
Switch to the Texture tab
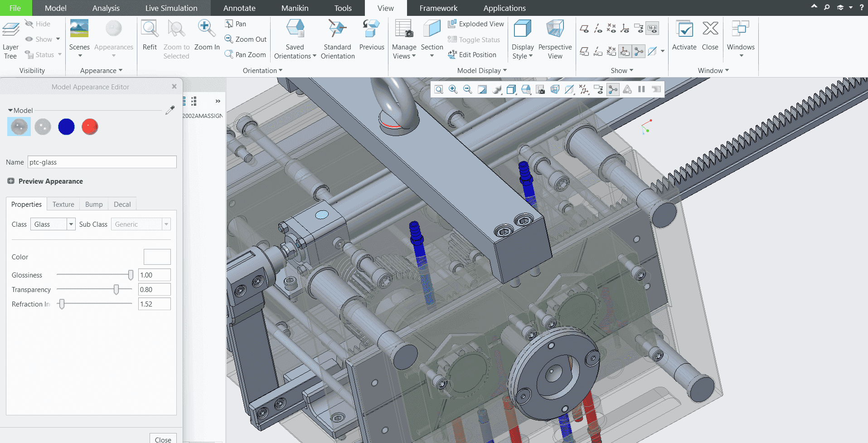point(63,204)
